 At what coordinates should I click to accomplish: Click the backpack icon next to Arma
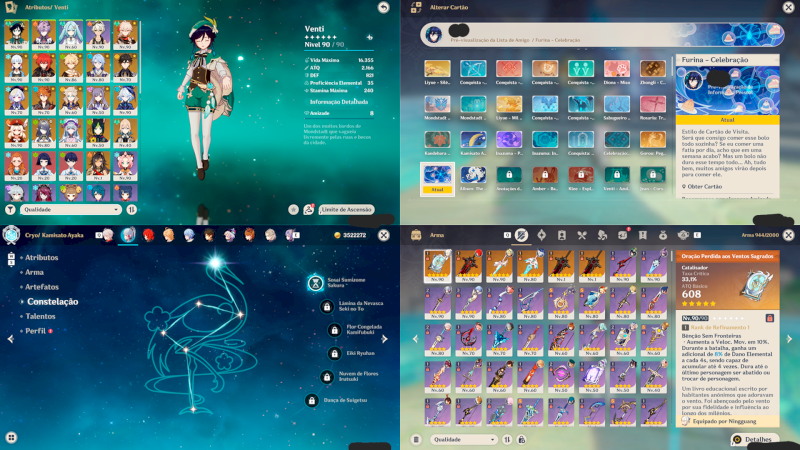point(416,235)
